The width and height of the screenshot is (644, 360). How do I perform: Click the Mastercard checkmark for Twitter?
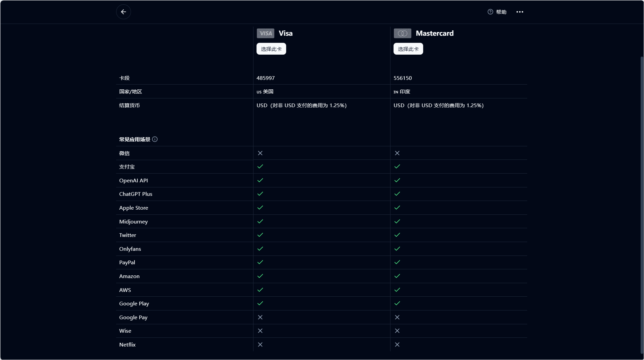tap(397, 235)
